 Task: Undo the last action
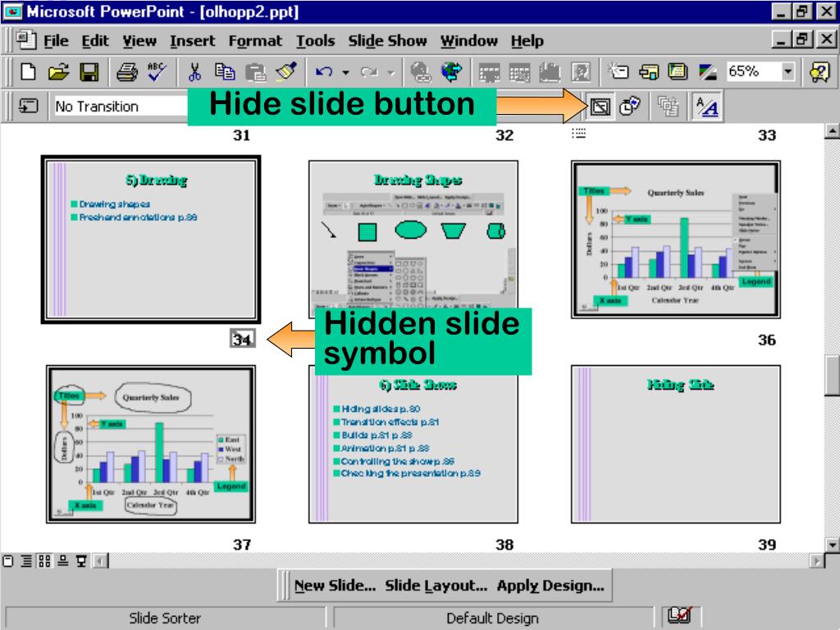(323, 71)
